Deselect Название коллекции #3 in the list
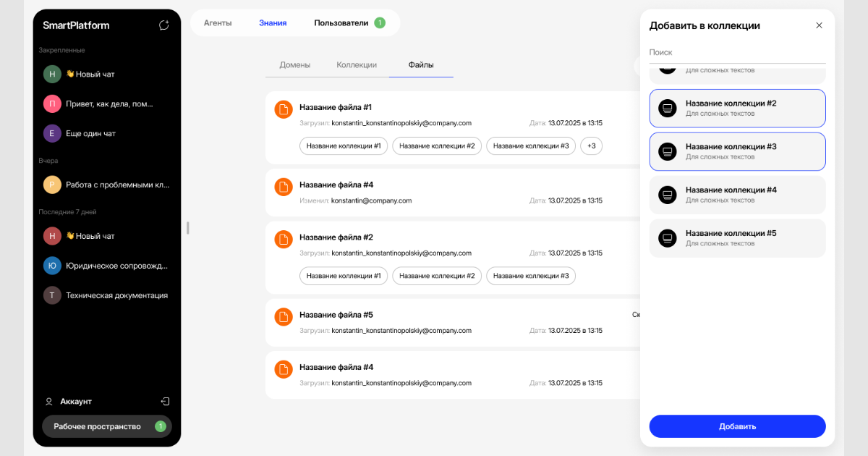Viewport: 868px width, 456px height. [x=737, y=151]
